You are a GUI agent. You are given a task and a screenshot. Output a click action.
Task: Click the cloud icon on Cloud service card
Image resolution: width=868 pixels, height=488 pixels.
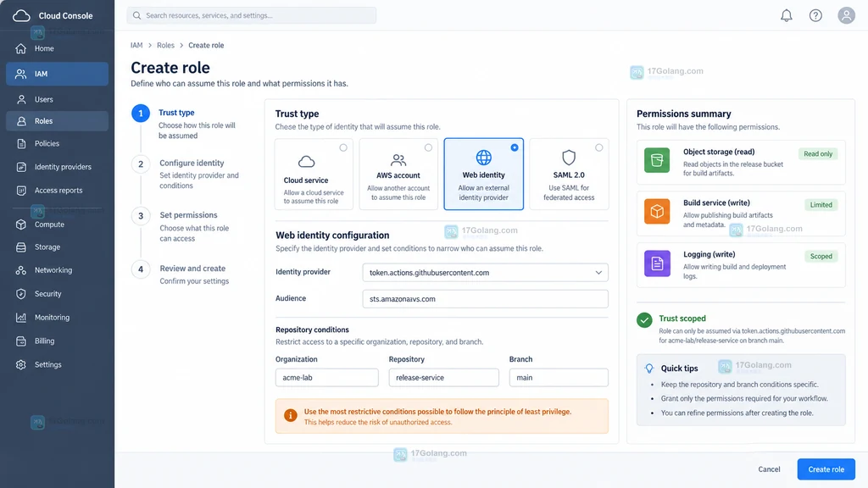[307, 162]
